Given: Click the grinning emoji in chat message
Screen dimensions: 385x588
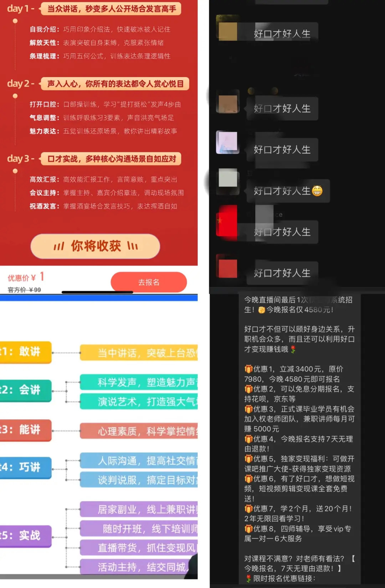Looking at the screenshot, I should (317, 191).
